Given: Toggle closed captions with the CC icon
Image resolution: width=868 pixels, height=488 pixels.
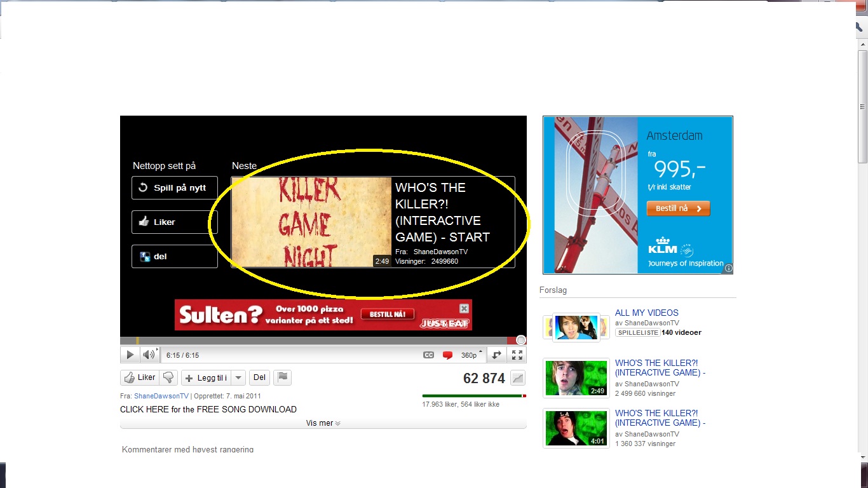Looking at the screenshot, I should (429, 355).
